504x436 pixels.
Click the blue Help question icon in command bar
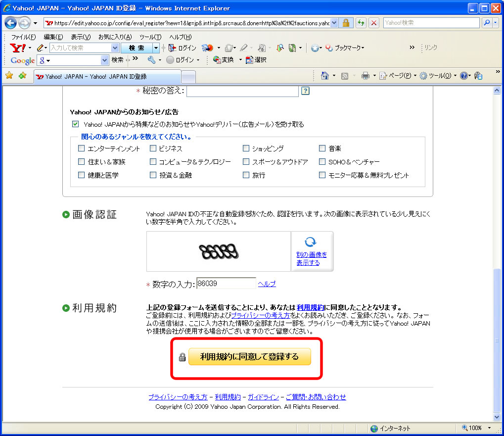click(463, 76)
